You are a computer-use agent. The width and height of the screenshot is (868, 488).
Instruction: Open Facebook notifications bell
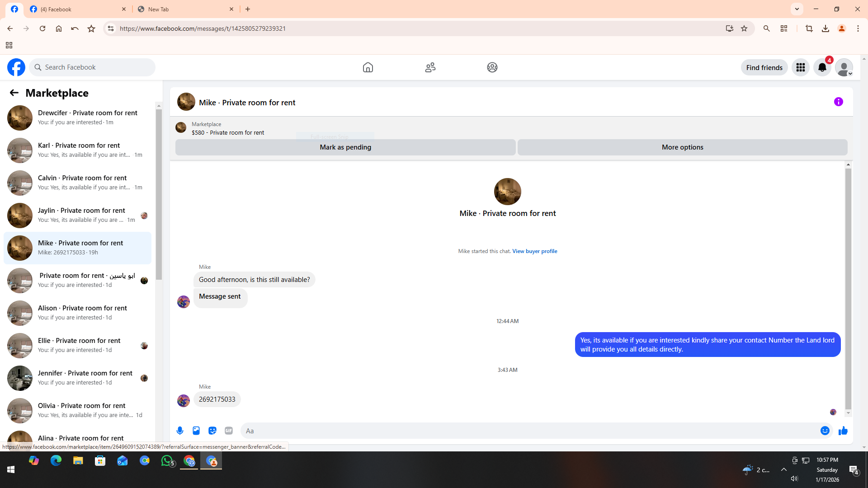click(822, 67)
